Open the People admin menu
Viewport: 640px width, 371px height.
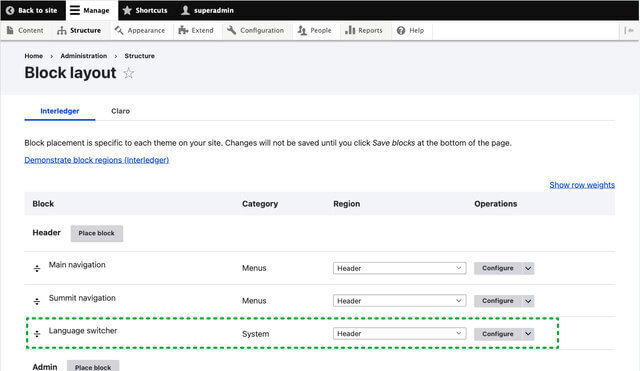[x=314, y=30]
